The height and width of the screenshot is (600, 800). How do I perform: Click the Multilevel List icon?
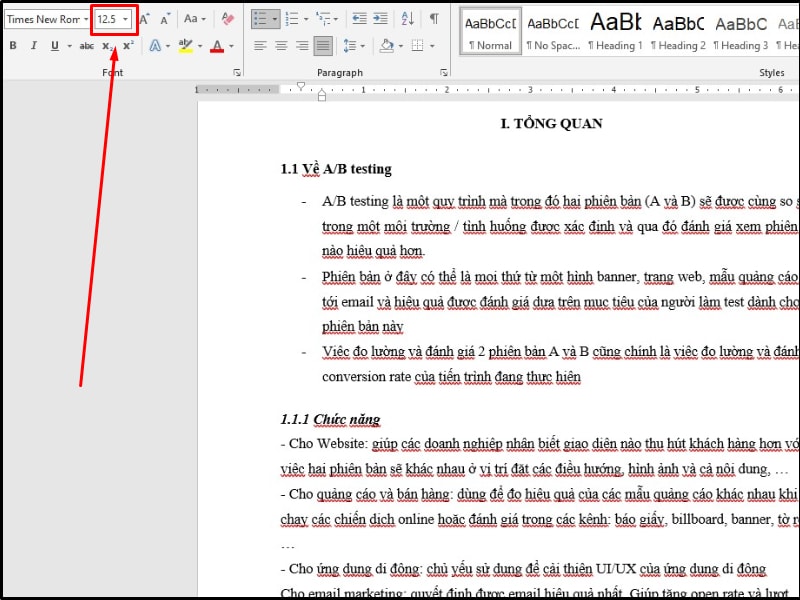point(323,19)
